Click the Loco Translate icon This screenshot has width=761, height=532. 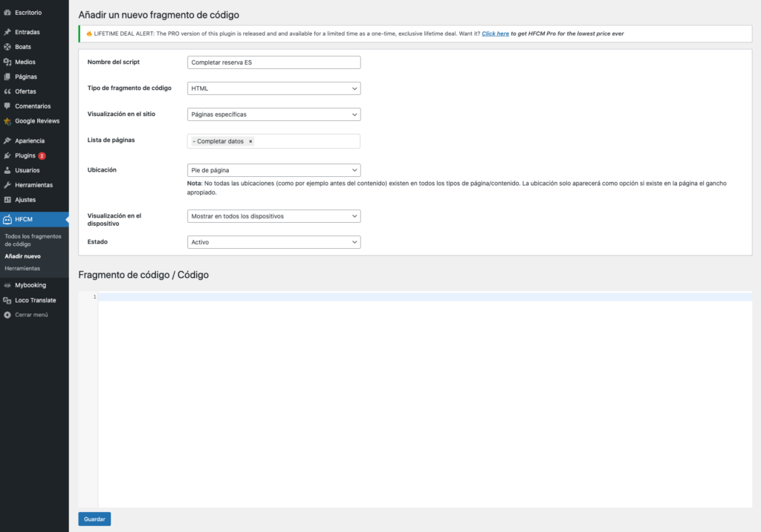click(7, 300)
